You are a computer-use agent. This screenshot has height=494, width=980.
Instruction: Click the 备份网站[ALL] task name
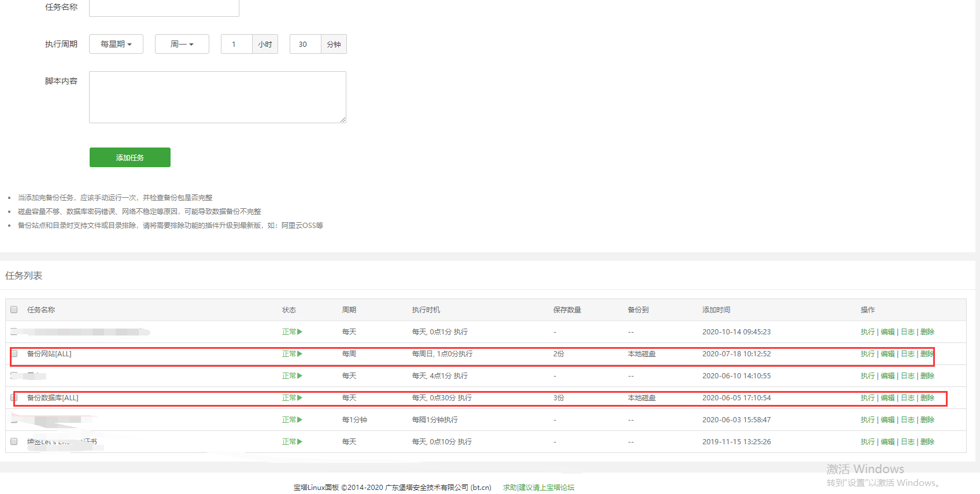click(49, 354)
